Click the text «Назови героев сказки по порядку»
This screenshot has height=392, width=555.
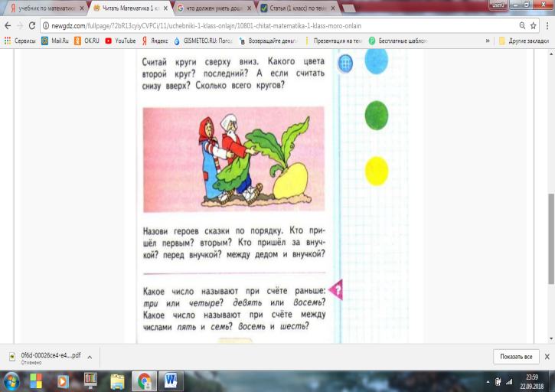tap(213, 231)
